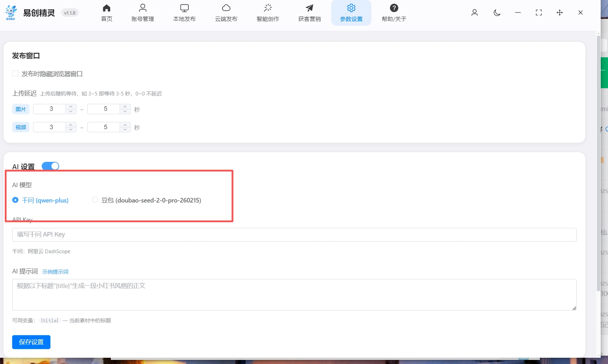Decrease the 视频 maximum delay
Image resolution: width=608 pixels, height=364 pixels.
(125, 130)
